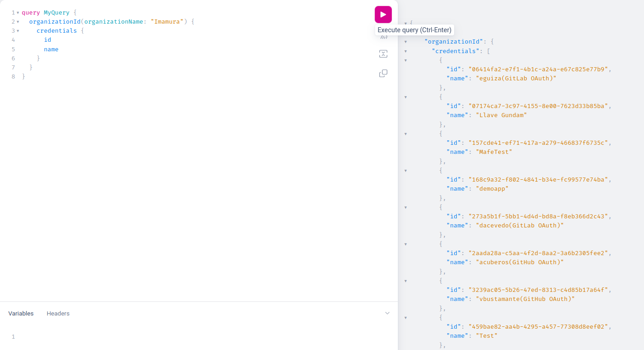The image size is (644, 350).
Task: Click the name value "vbustamante(GitHub OAuth)"
Action: point(525,299)
